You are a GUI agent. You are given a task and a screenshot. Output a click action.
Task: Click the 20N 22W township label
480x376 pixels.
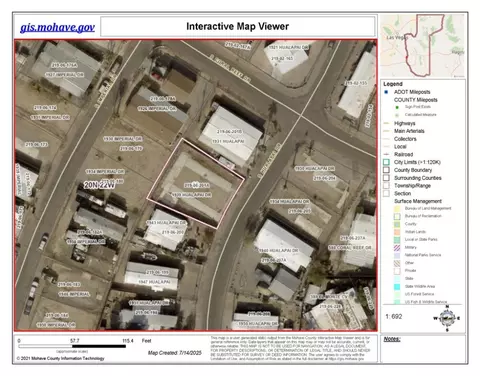[x=99, y=185]
